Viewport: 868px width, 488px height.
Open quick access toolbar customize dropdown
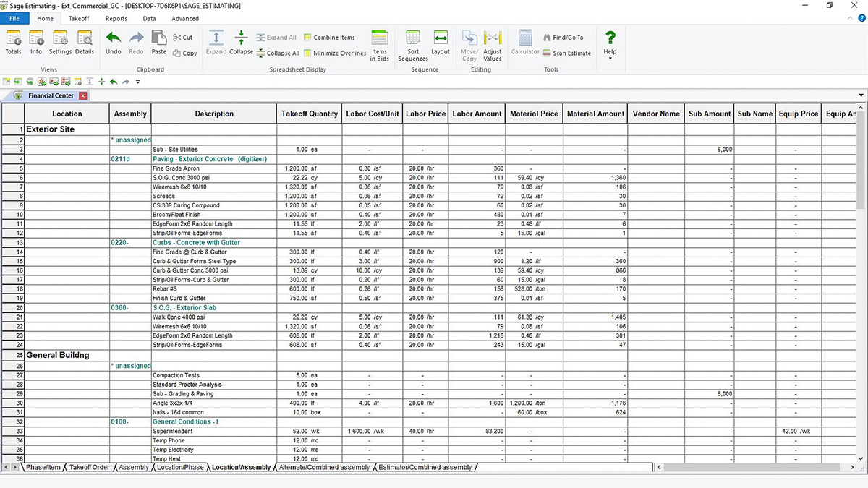point(137,82)
